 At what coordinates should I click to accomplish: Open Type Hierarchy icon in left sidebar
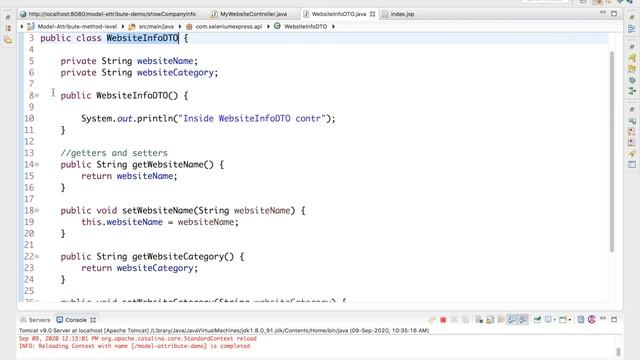click(x=8, y=29)
